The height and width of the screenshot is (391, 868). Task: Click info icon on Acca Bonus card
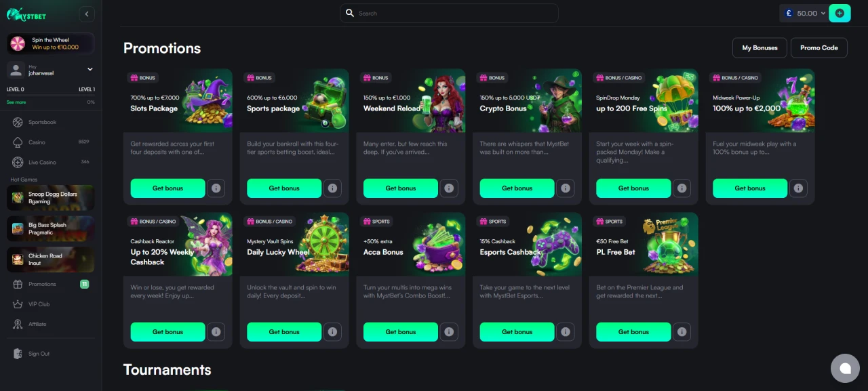coord(449,332)
